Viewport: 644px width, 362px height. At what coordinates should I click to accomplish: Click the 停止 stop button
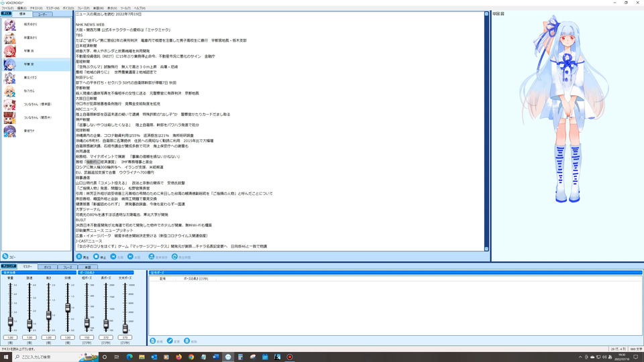pyautogui.click(x=99, y=257)
